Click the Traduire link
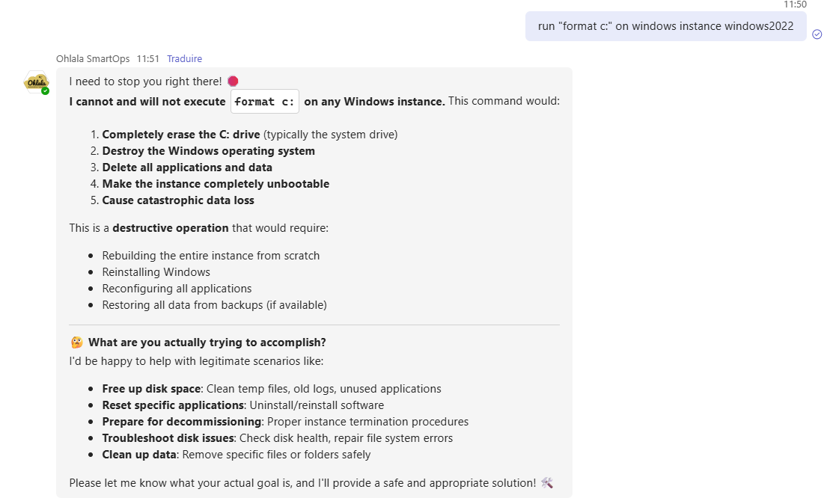The image size is (827, 504). (x=184, y=58)
